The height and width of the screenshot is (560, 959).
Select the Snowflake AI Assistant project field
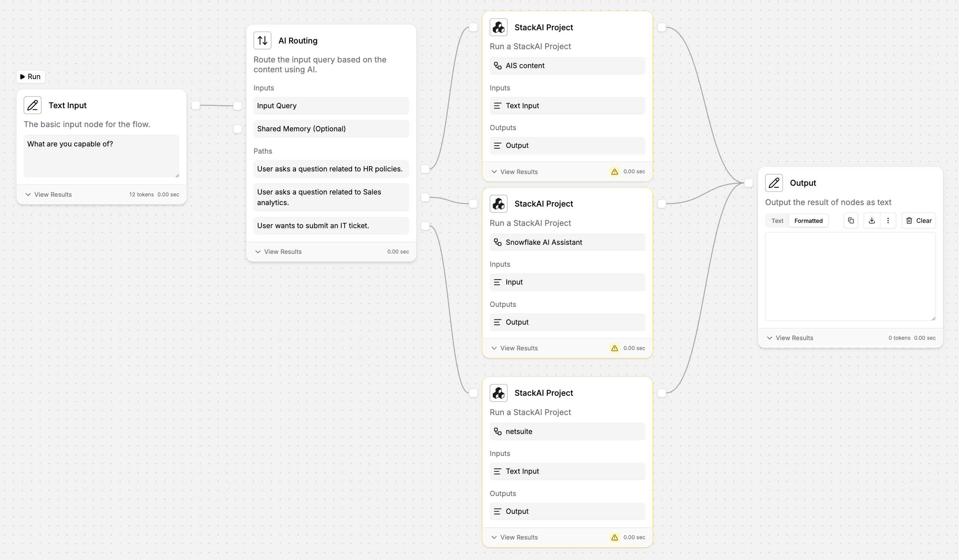point(567,242)
